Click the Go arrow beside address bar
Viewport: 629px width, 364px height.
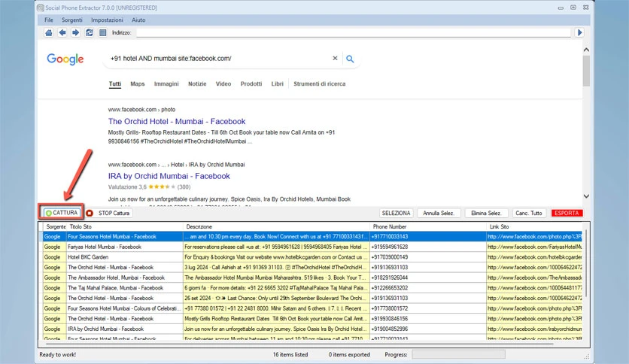(579, 32)
